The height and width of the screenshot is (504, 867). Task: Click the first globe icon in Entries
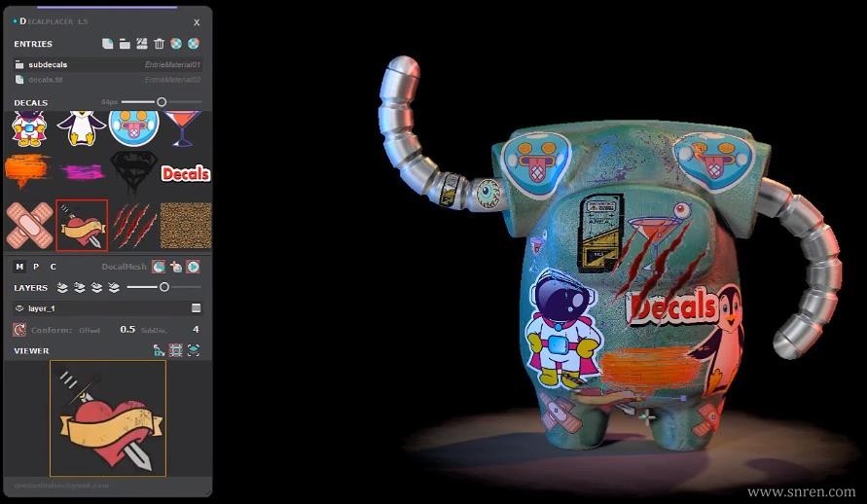pyautogui.click(x=176, y=44)
